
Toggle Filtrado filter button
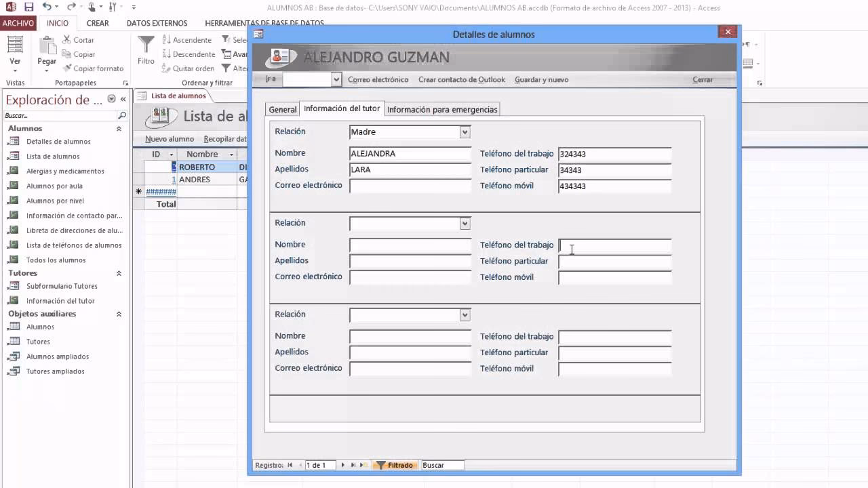coord(395,465)
